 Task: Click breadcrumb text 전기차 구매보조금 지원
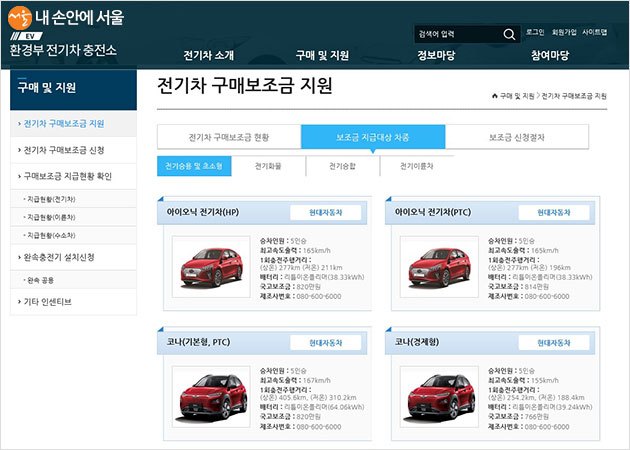coord(574,96)
